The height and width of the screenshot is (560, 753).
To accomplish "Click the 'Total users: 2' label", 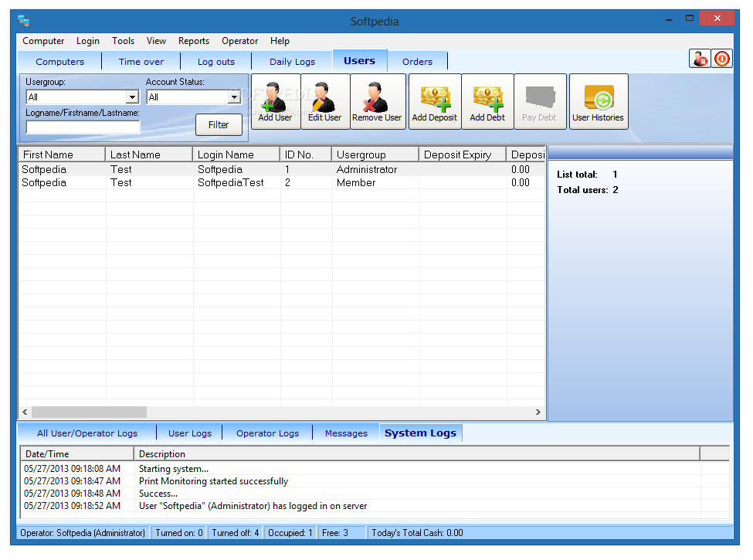I will [x=587, y=190].
